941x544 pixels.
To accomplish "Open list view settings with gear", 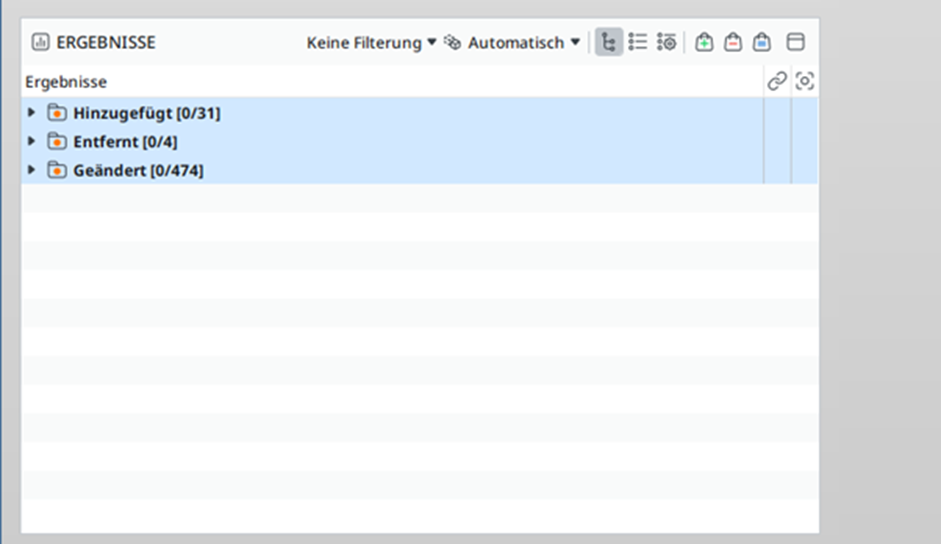I will point(666,42).
